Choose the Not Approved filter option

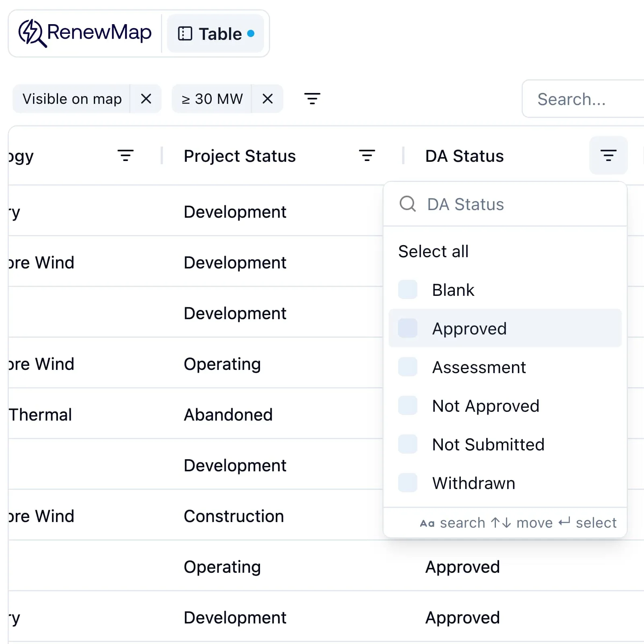click(407, 405)
